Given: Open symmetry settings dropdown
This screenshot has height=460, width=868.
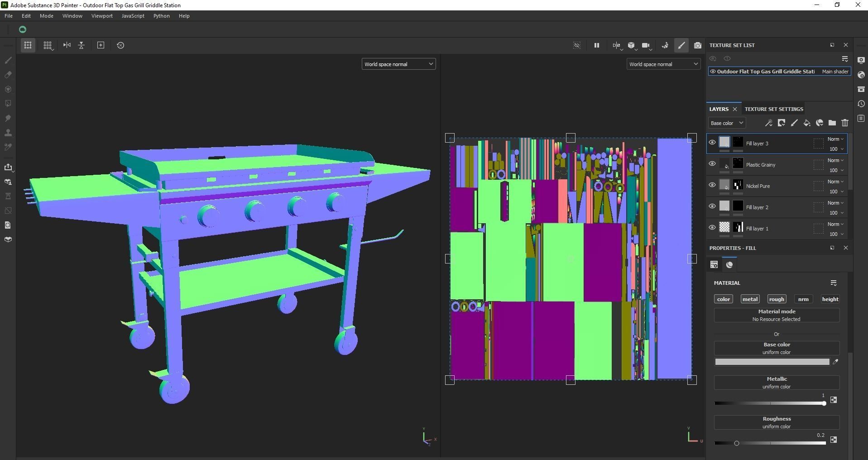Looking at the screenshot, I should point(617,45).
